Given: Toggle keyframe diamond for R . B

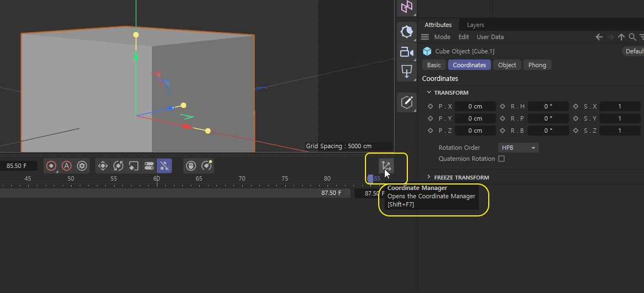Looking at the screenshot, I should (503, 131).
